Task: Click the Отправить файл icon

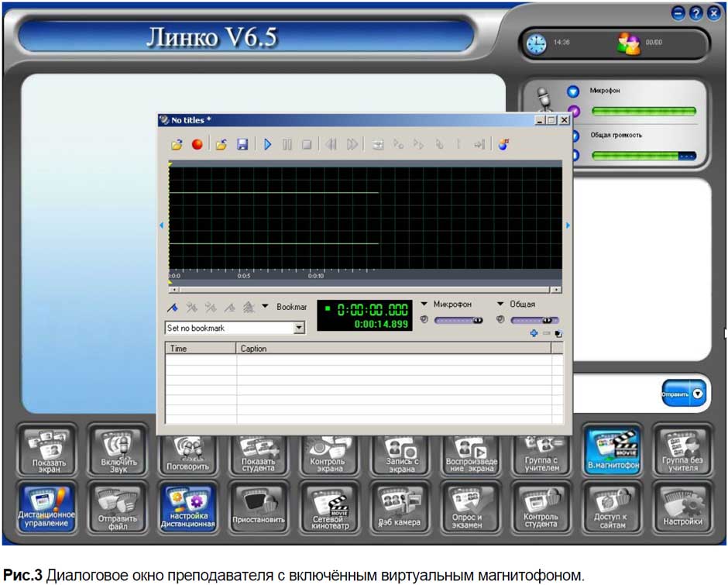Action: coord(118,508)
